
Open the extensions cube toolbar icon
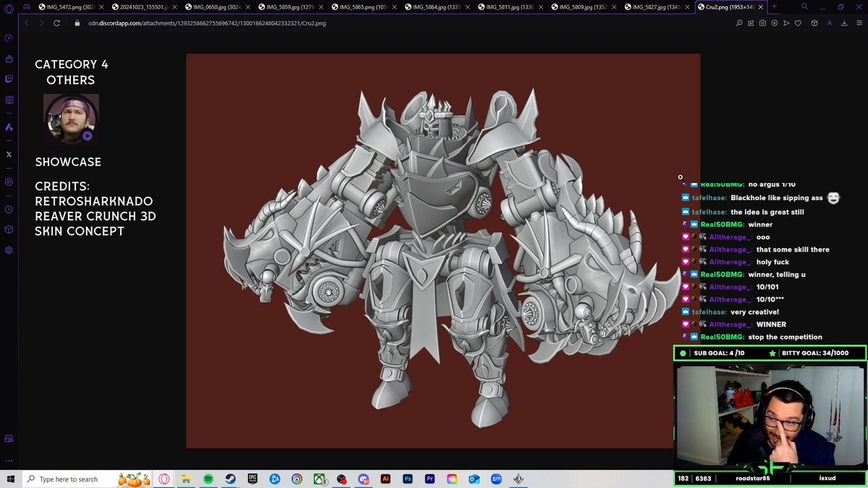tap(814, 22)
